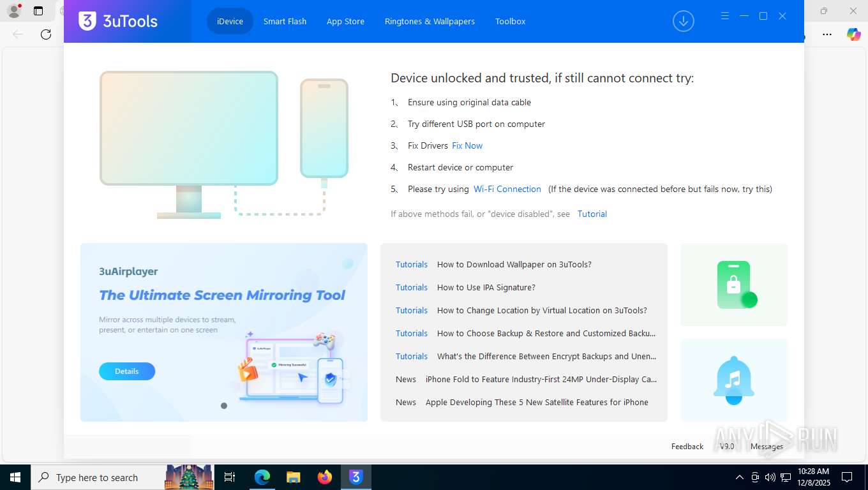
Task: Close the background browser window
Action: click(853, 11)
